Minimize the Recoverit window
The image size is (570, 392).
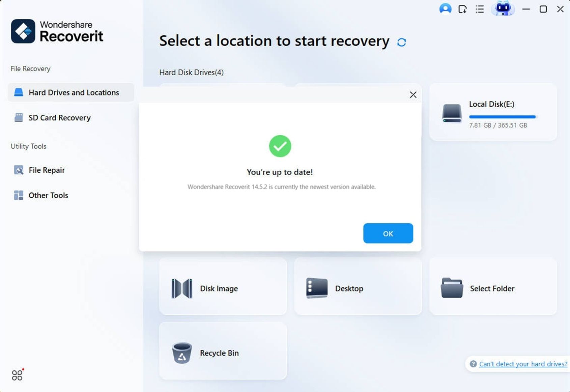click(526, 9)
